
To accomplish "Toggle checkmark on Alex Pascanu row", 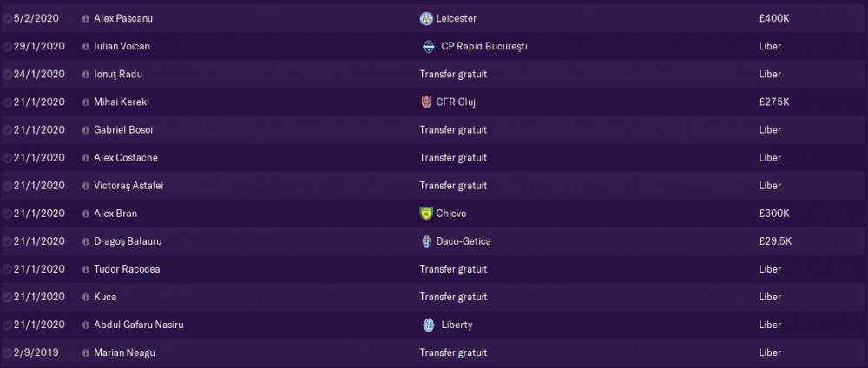I will pos(7,19).
